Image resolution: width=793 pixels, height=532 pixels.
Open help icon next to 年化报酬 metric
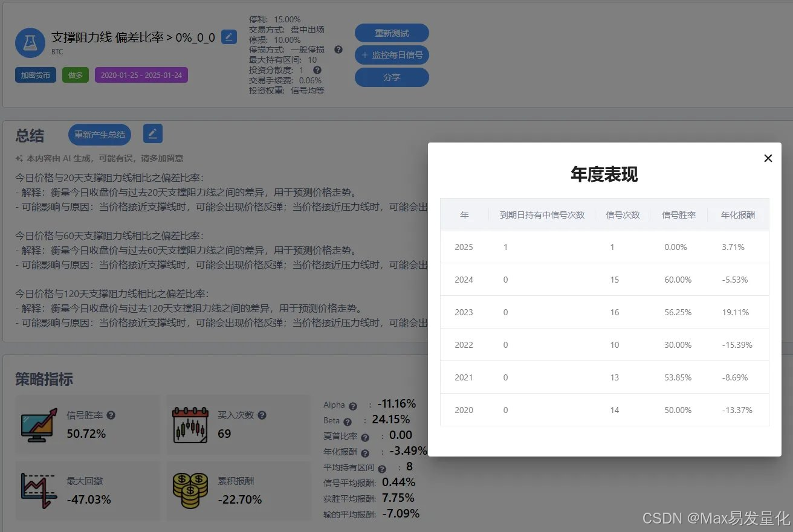click(x=365, y=453)
